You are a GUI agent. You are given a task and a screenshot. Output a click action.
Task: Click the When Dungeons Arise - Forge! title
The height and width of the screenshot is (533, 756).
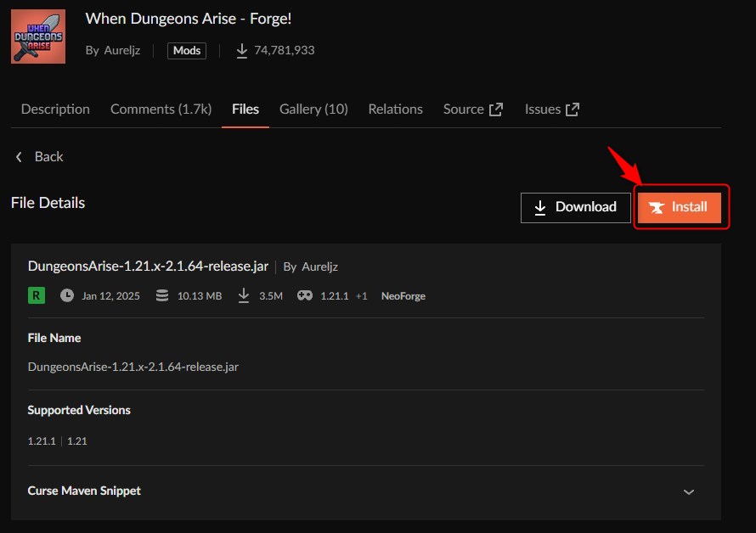189,19
